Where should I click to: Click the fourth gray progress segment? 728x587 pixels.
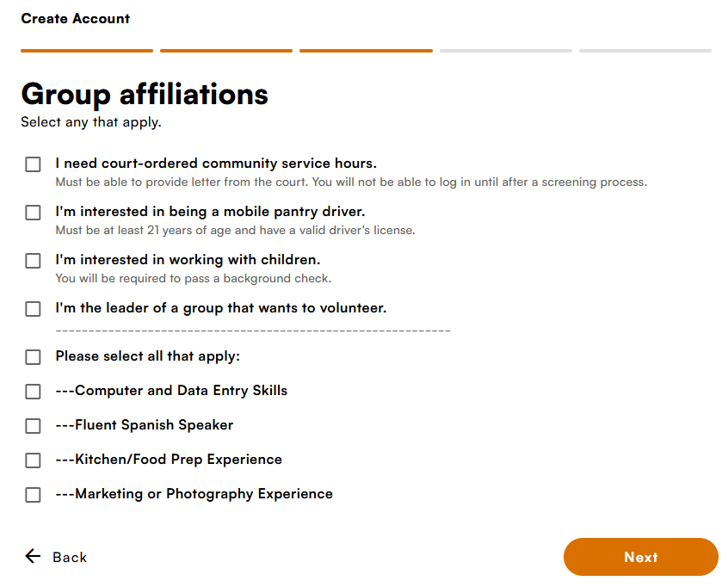click(x=506, y=51)
